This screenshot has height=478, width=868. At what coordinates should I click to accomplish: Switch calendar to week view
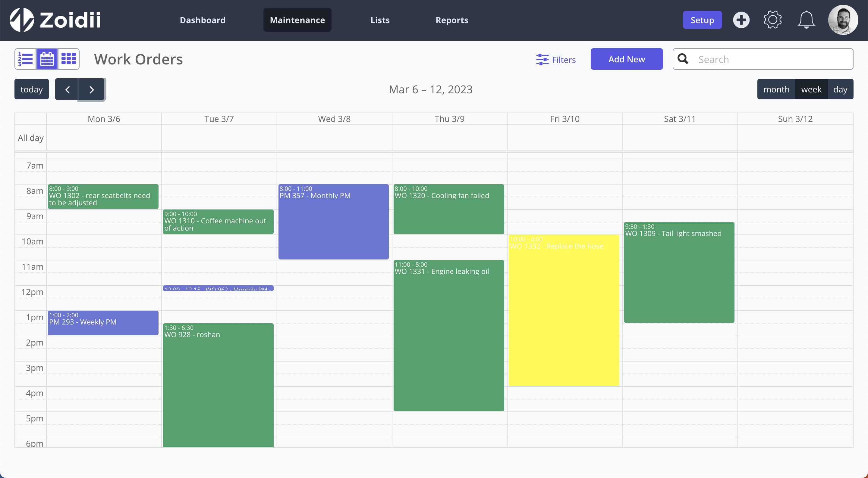pyautogui.click(x=811, y=89)
